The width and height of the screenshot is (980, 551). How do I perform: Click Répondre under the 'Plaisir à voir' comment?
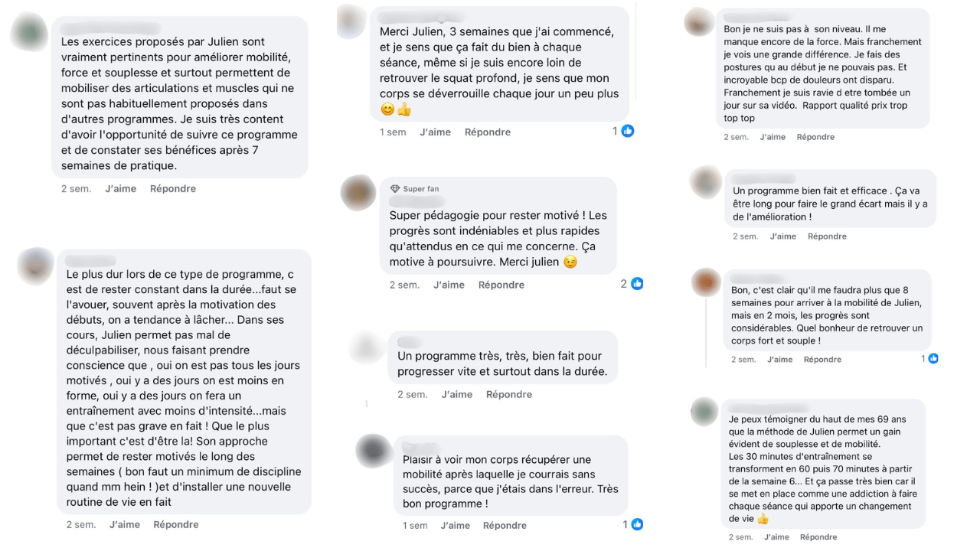505,525
